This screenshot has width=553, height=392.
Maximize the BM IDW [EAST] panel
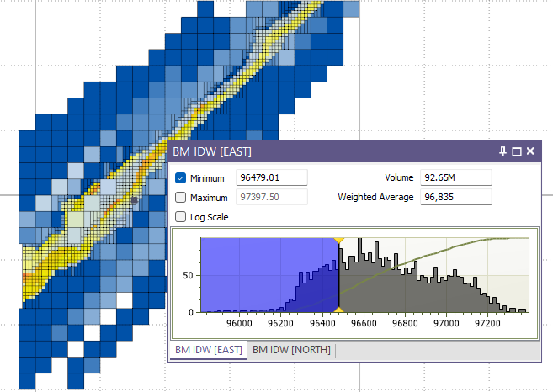click(517, 151)
